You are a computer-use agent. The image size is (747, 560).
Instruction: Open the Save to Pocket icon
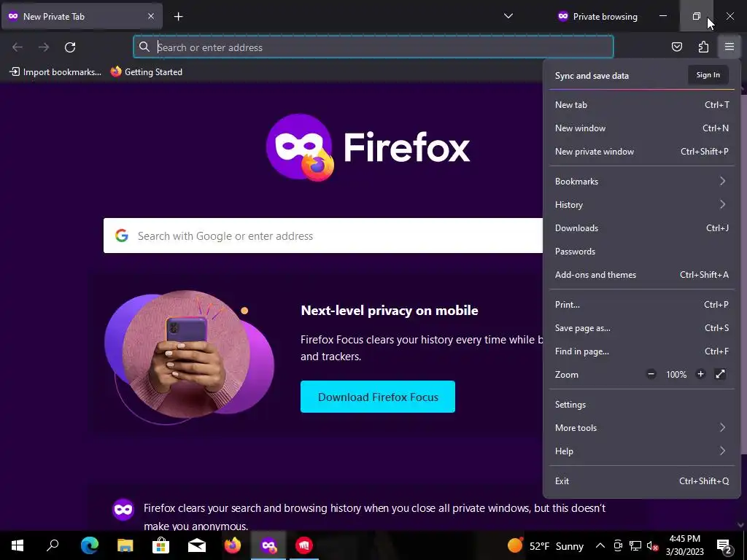tap(676, 47)
